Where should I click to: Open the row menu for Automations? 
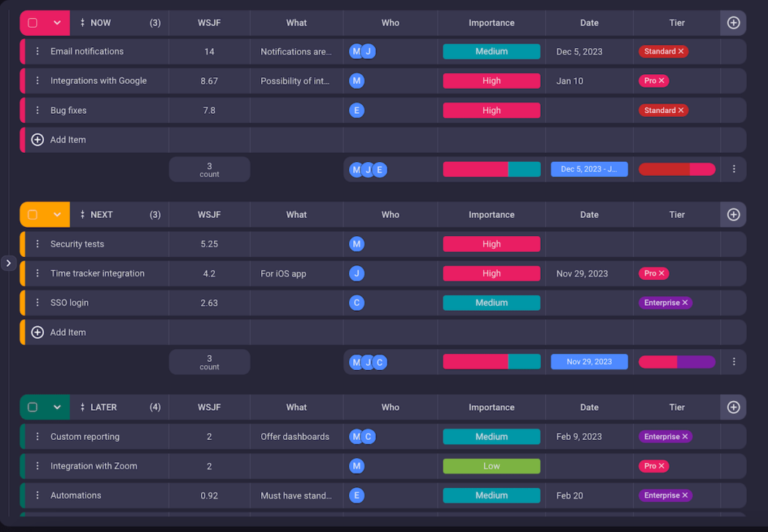(x=36, y=495)
